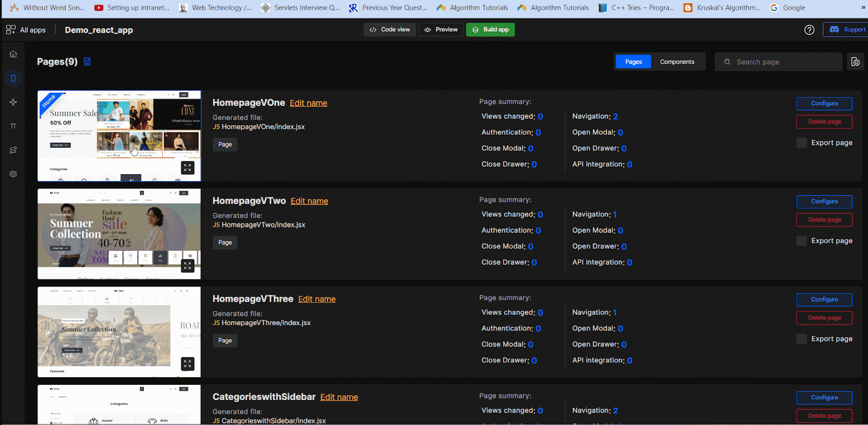Screen dimensions: 868x425
Task: Open Web Technology bookmark
Action: [215, 8]
